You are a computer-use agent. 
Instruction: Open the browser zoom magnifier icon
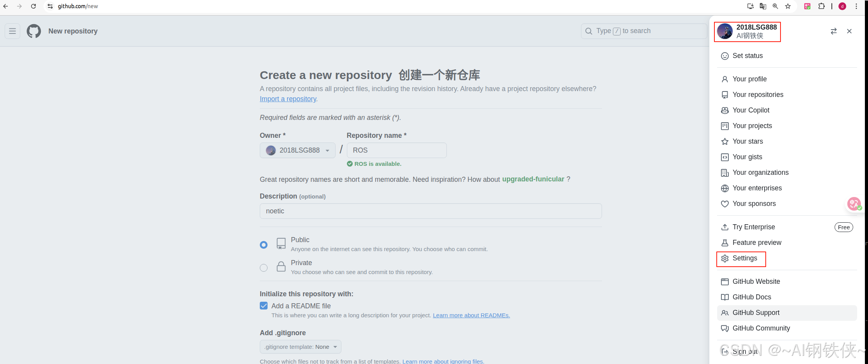click(x=775, y=6)
